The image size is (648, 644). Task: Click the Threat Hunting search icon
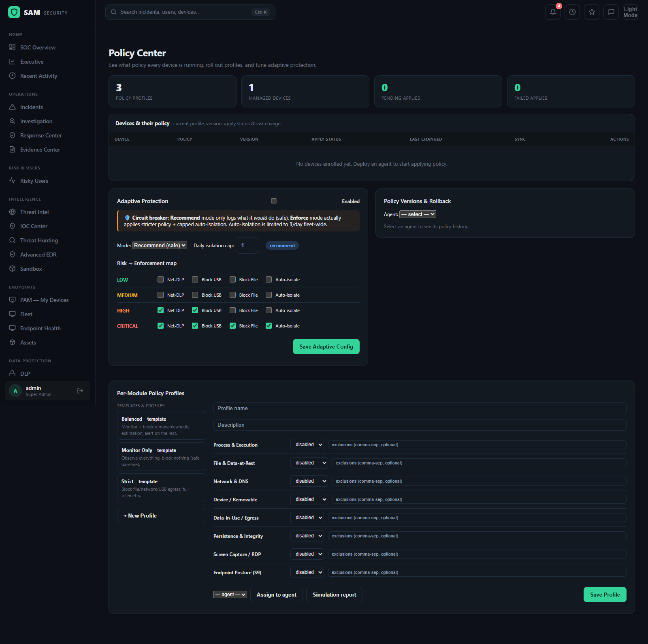click(x=13, y=240)
